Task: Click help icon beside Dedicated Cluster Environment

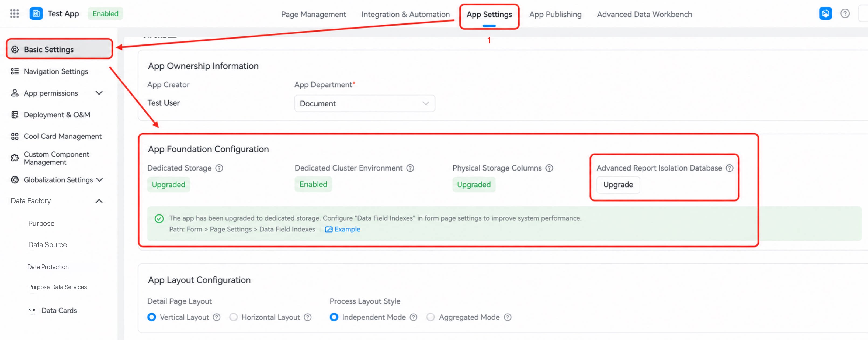Action: (410, 168)
